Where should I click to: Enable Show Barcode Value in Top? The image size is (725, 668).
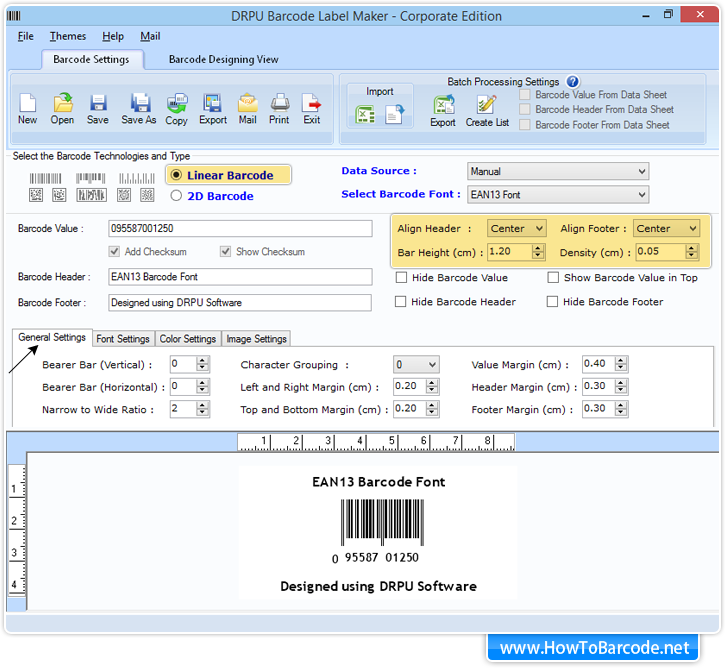553,277
